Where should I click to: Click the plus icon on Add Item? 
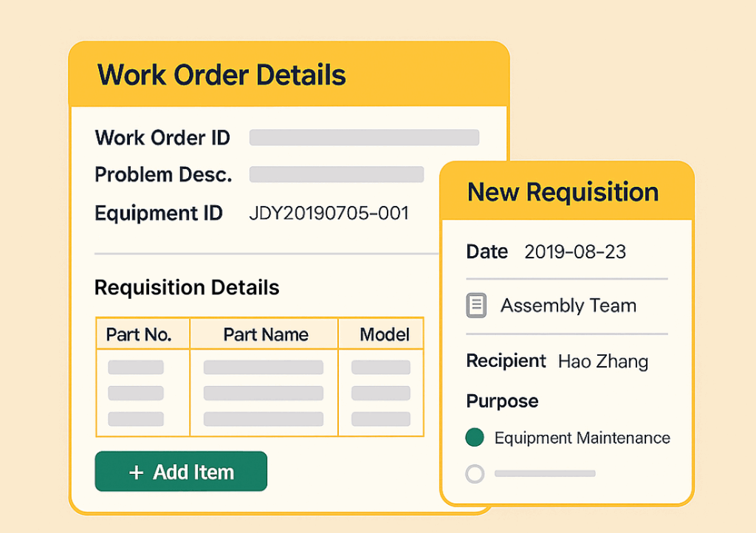(x=136, y=472)
